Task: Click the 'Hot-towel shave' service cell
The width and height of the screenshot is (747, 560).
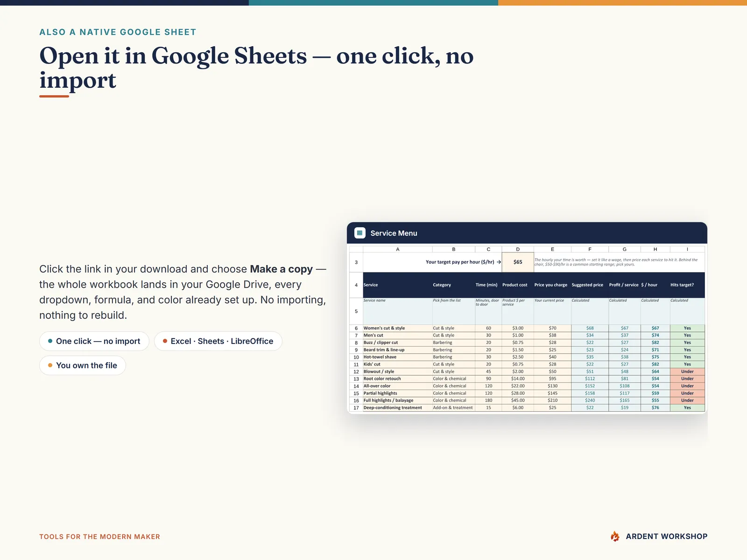Action: tap(398, 357)
